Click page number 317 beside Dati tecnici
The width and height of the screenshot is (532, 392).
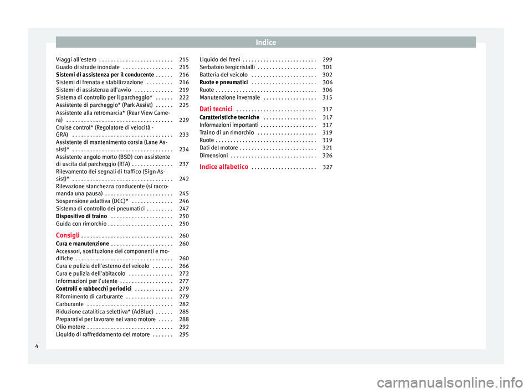point(328,109)
